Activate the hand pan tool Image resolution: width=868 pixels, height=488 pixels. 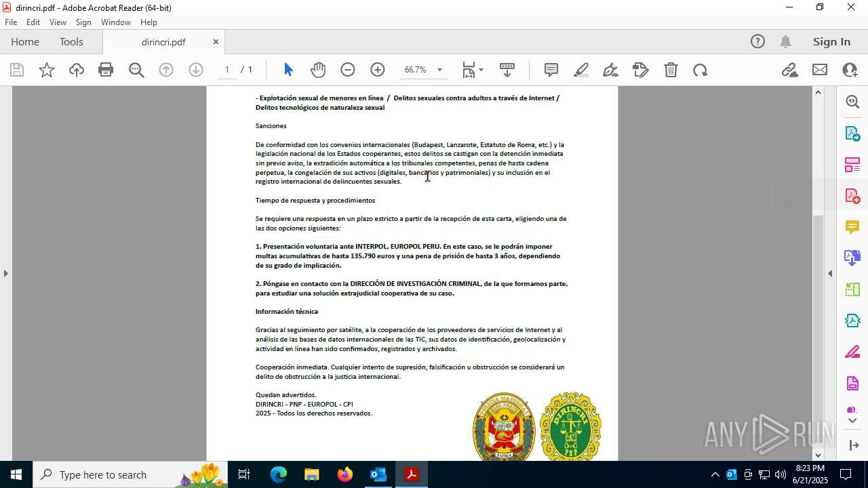click(318, 70)
